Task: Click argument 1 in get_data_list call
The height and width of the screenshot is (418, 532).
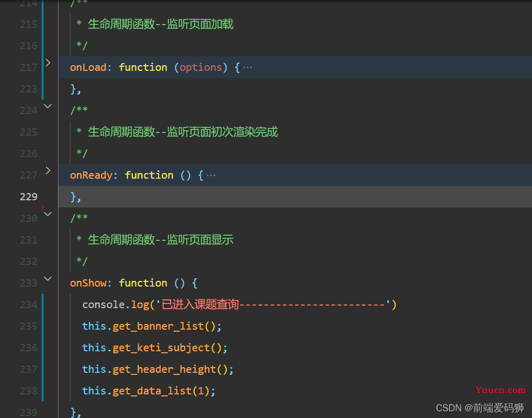Action: [201, 391]
